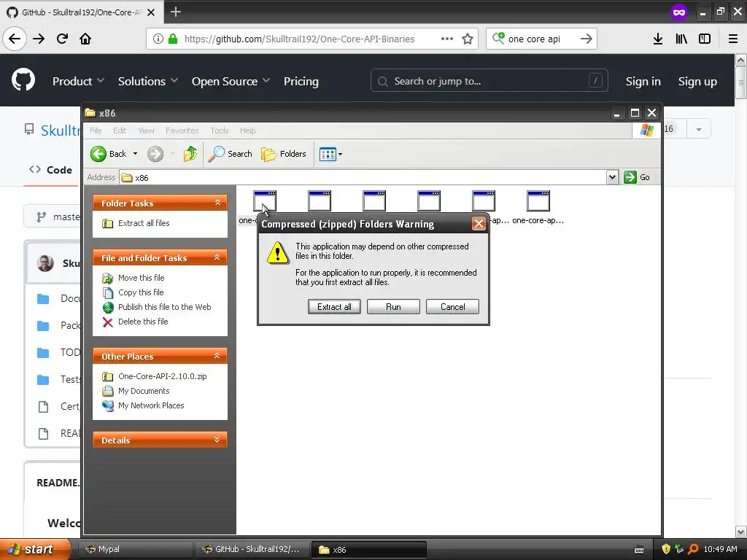Select the fourth application file icon
The width and height of the screenshot is (747, 560).
[x=429, y=201]
